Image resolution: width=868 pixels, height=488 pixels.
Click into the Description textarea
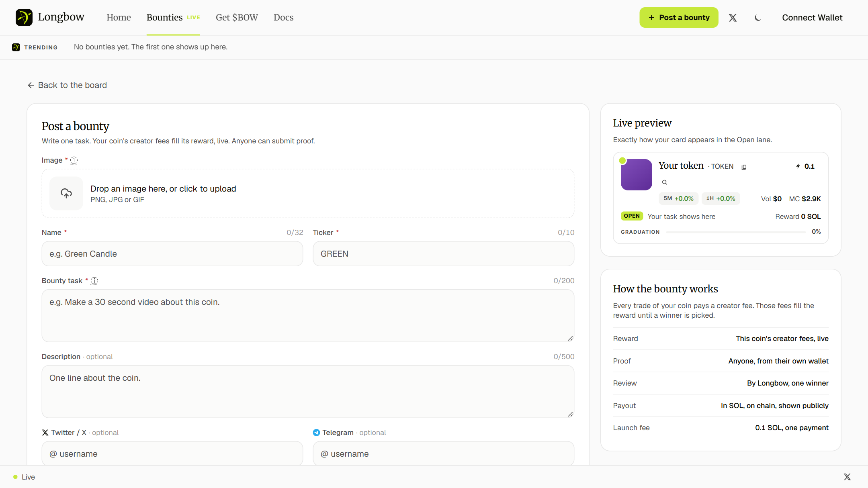click(308, 392)
